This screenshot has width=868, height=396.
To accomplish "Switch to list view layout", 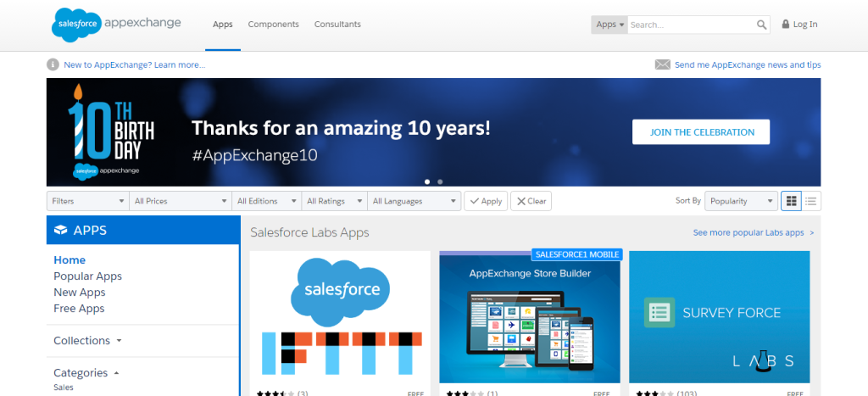I will [811, 201].
